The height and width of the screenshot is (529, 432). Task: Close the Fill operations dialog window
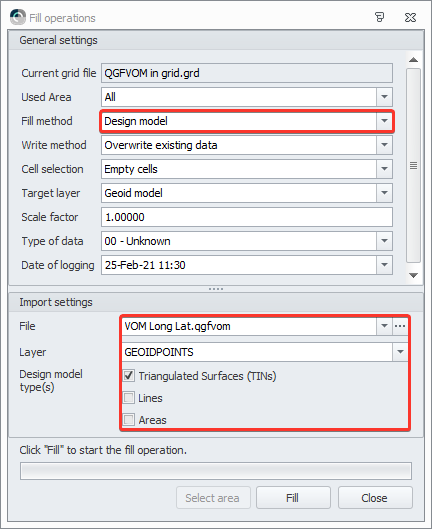point(410,17)
